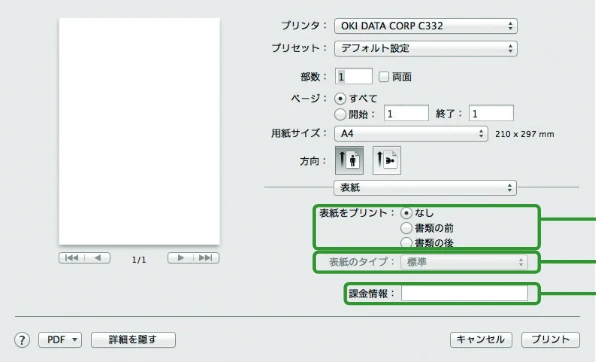The image size is (596, 362).
Task: Click the プリント button
Action: click(x=550, y=340)
